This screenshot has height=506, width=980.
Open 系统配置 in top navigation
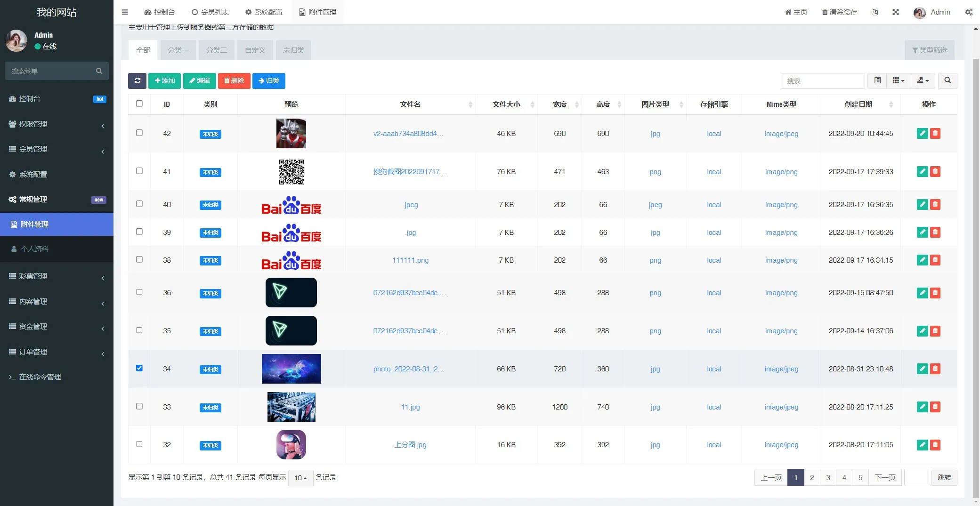click(x=264, y=12)
